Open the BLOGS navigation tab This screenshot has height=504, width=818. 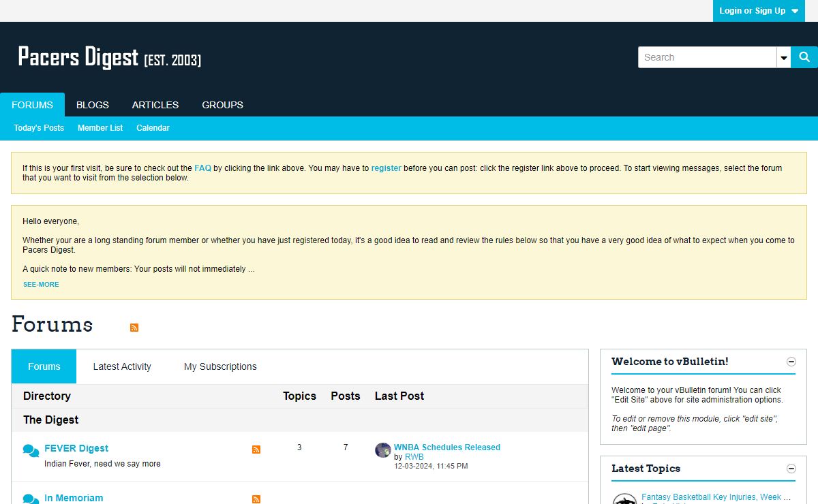tap(93, 105)
